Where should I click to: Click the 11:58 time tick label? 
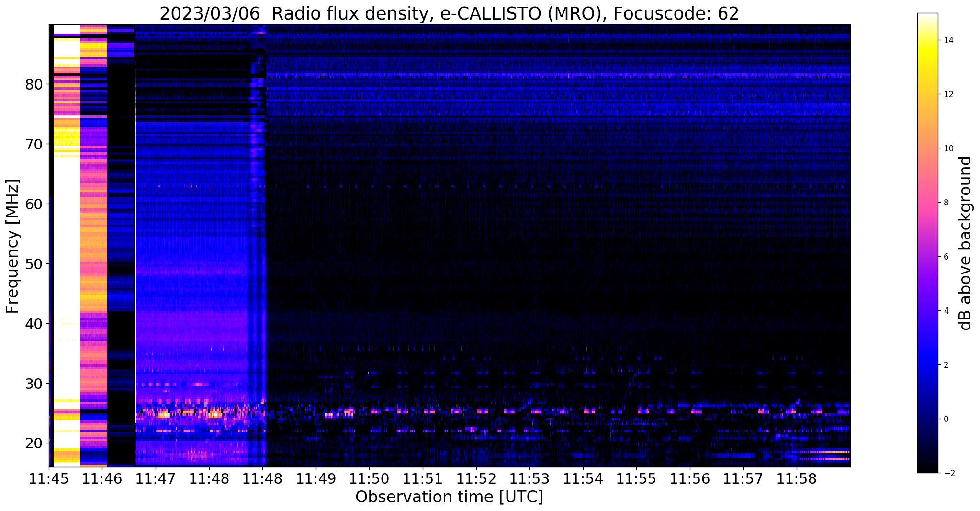point(797,478)
